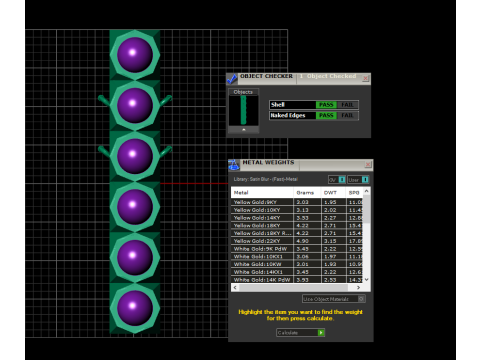
Task: Click the Objects label in Object Checker
Action: pyautogui.click(x=243, y=92)
